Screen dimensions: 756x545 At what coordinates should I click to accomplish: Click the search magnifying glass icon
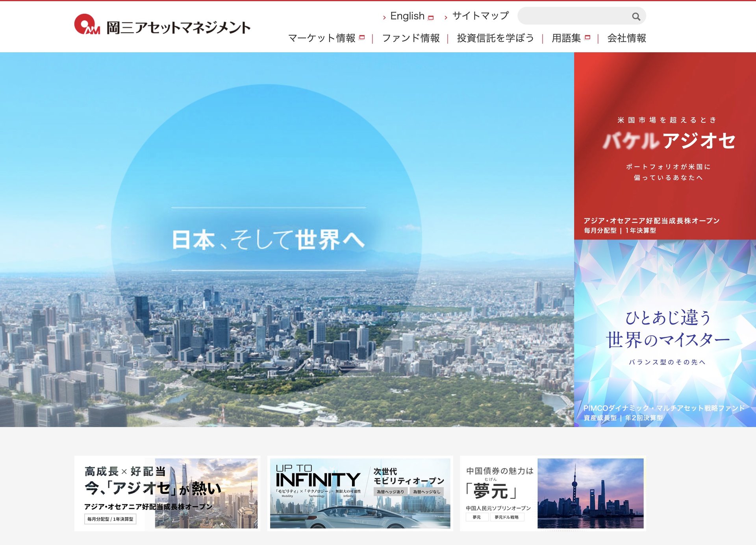(x=636, y=17)
